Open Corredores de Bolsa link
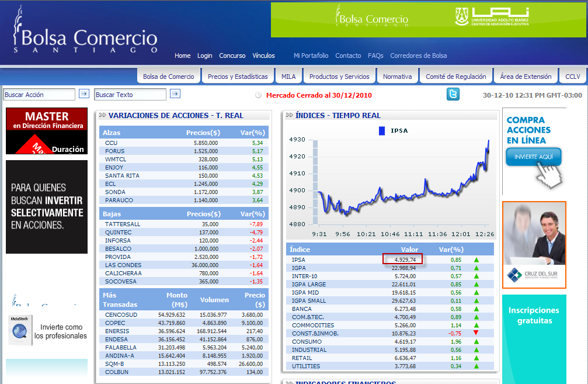Screen dimensions: 588x384 point(419,56)
